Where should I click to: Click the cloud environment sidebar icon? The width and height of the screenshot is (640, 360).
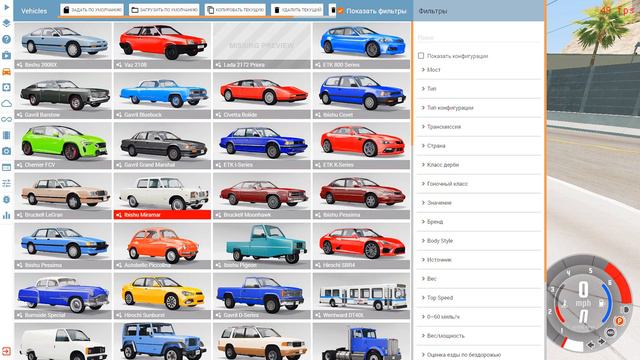(x=7, y=103)
